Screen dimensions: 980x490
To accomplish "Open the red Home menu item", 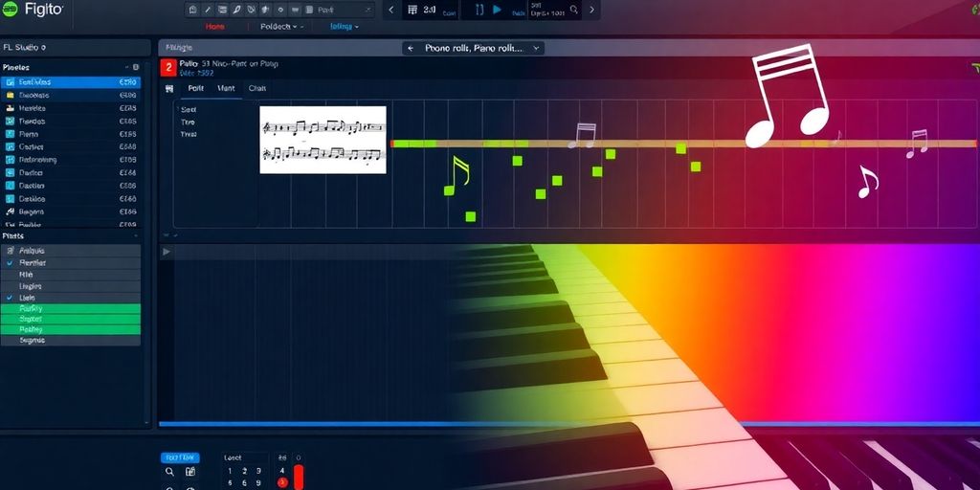I will [x=215, y=27].
